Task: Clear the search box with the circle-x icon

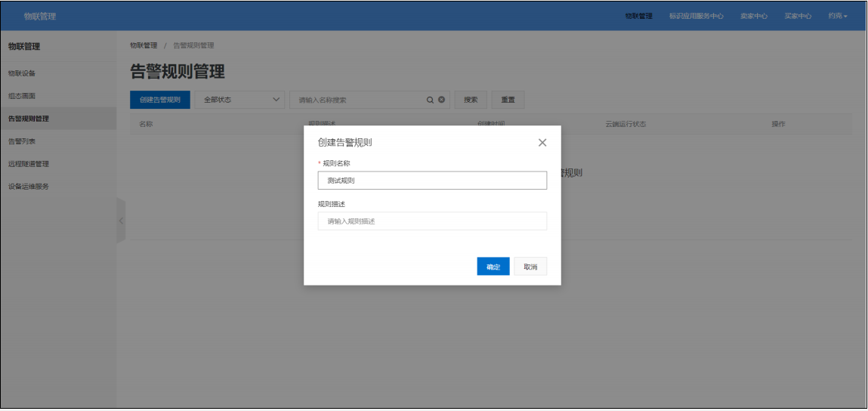Action: (x=441, y=100)
